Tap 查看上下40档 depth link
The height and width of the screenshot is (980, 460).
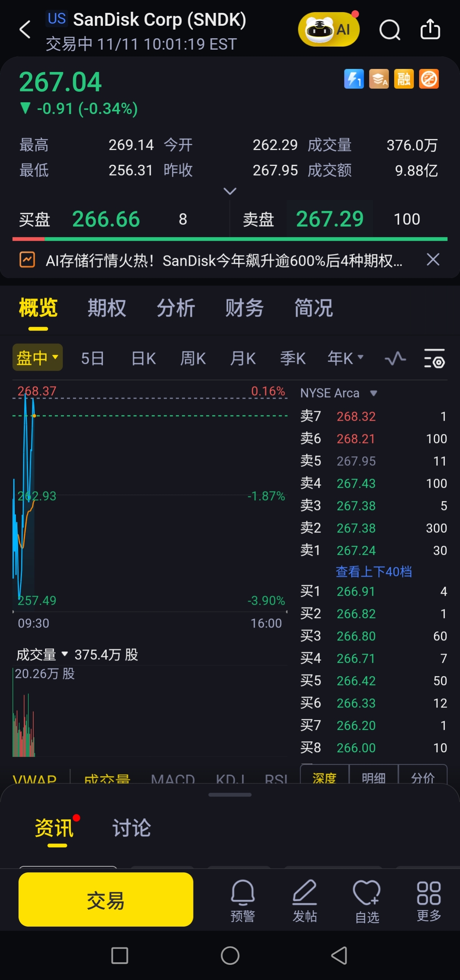tap(374, 571)
